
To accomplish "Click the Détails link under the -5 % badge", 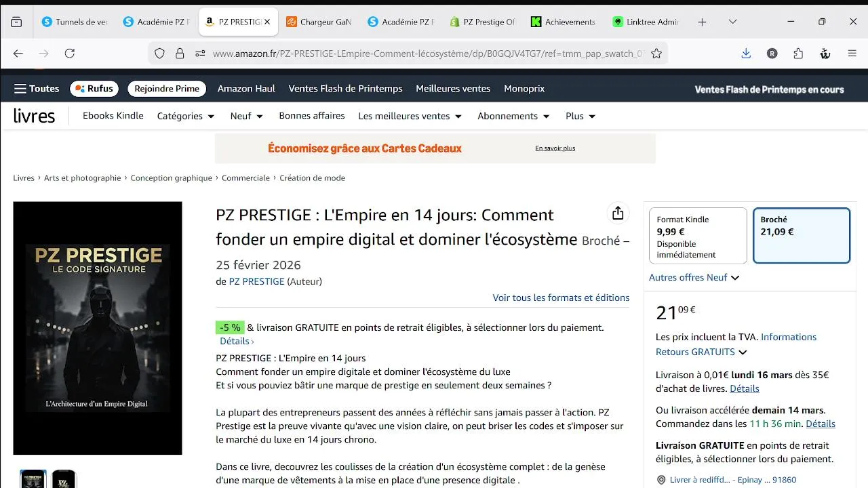I will [237, 342].
